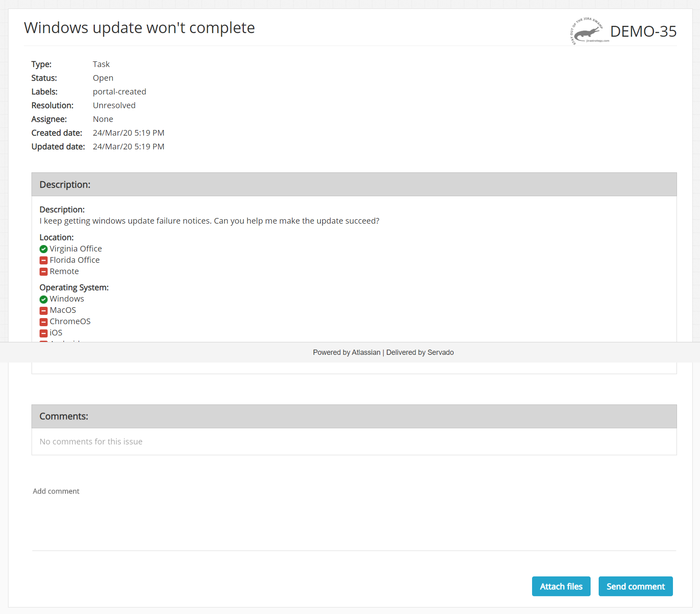Click green check icon beside Windows
Image resolution: width=700 pixels, height=614 pixels.
[44, 299]
